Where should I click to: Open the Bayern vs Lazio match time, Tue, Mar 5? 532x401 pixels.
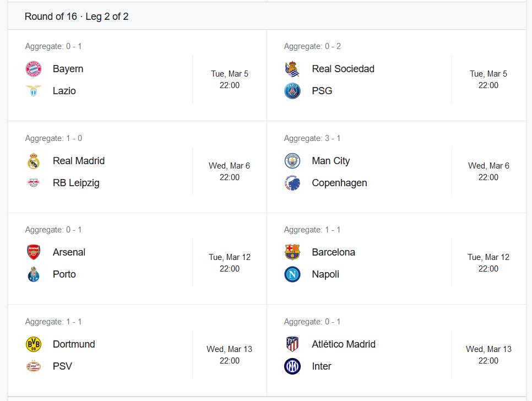[x=230, y=79]
